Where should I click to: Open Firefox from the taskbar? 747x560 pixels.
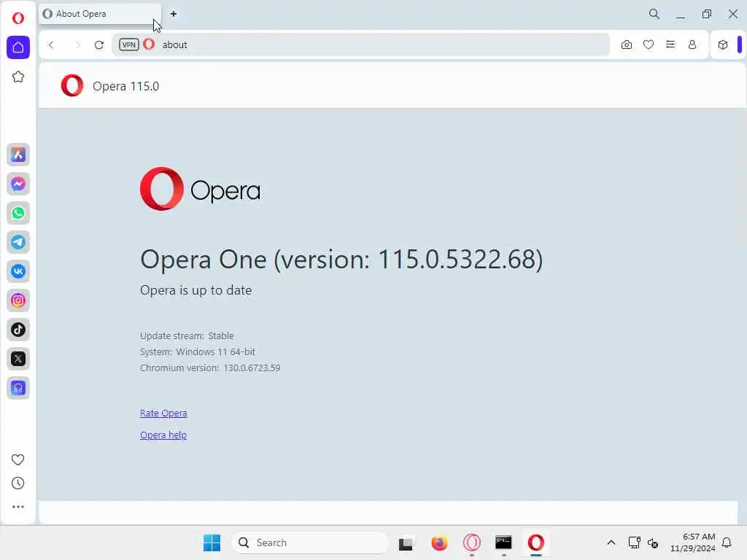point(439,542)
